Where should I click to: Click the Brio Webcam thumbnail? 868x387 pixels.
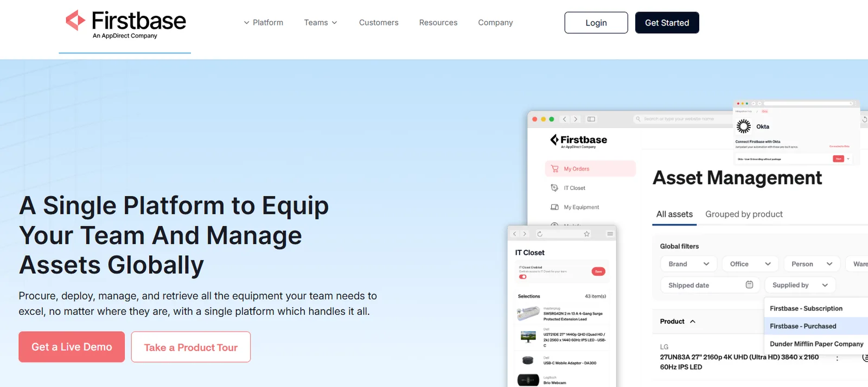[528, 380]
